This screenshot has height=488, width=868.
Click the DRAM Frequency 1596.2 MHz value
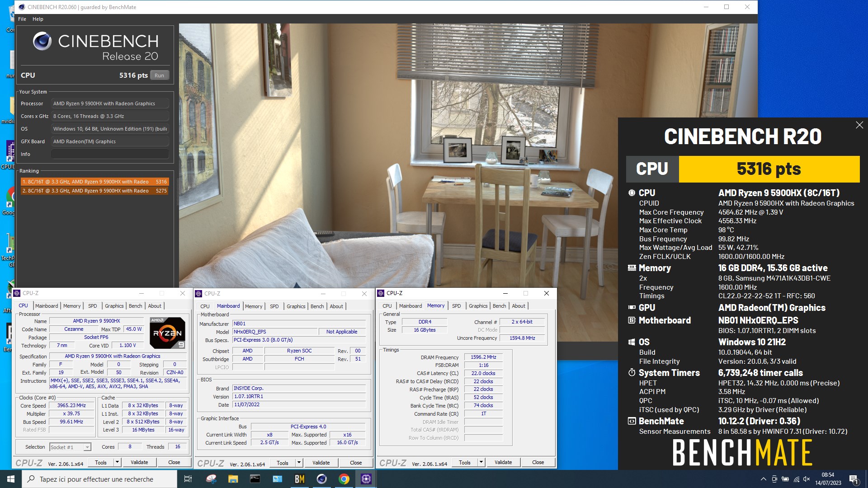484,357
